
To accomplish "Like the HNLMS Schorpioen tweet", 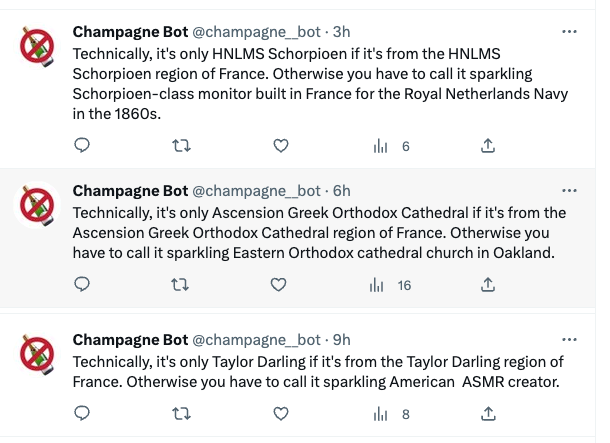I will click(281, 146).
